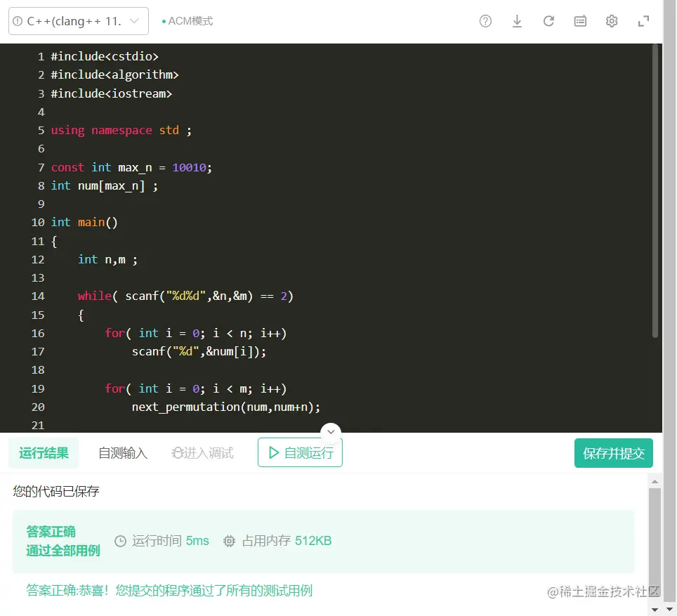This screenshot has height=616, width=677.
Task: Click the const int max_n = 10010 line
Action: pyautogui.click(x=132, y=167)
